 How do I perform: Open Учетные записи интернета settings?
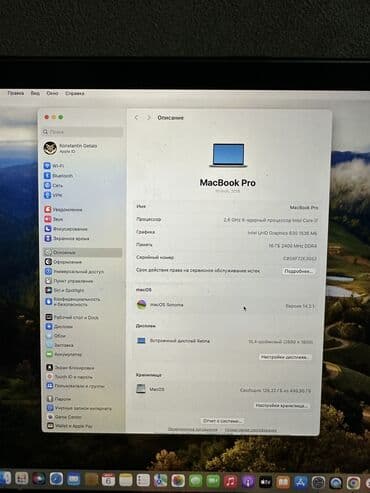(79, 408)
